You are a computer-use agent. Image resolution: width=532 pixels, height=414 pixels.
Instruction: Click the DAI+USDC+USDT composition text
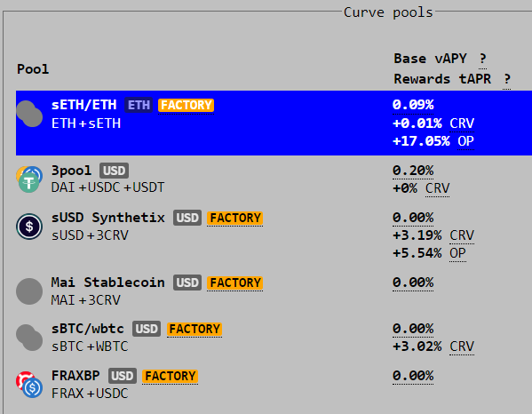pos(107,187)
